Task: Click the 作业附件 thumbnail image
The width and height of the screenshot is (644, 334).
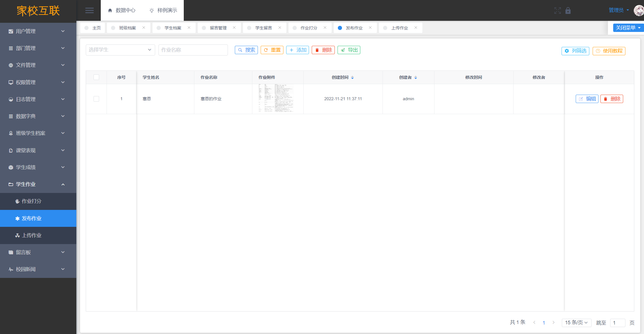Action: point(276,98)
